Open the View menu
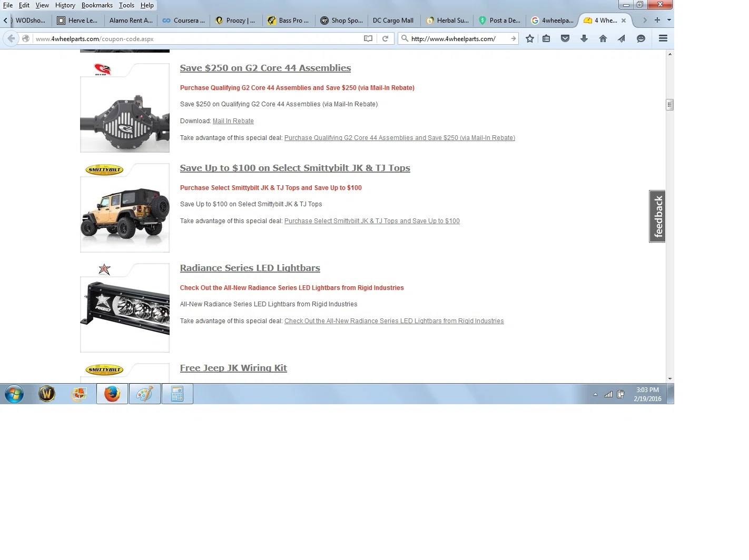Screen dimensions: 749x560 coord(42,5)
